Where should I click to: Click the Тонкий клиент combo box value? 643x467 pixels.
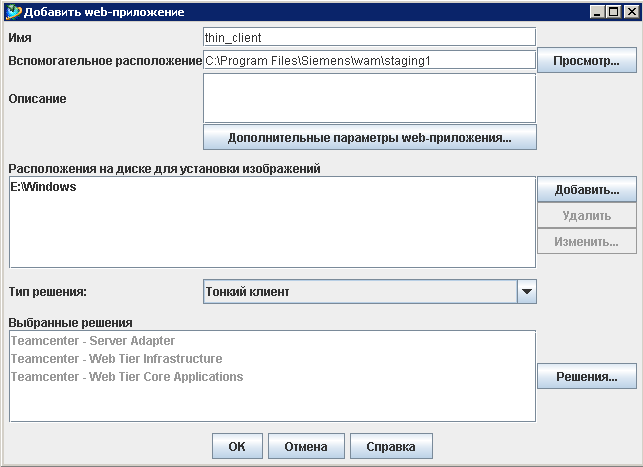360,292
